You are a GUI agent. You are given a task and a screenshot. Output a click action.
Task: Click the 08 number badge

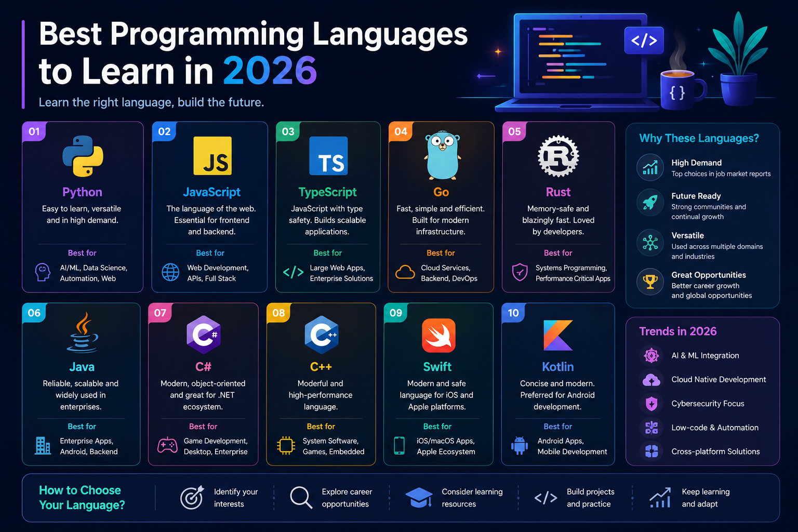[x=278, y=313]
